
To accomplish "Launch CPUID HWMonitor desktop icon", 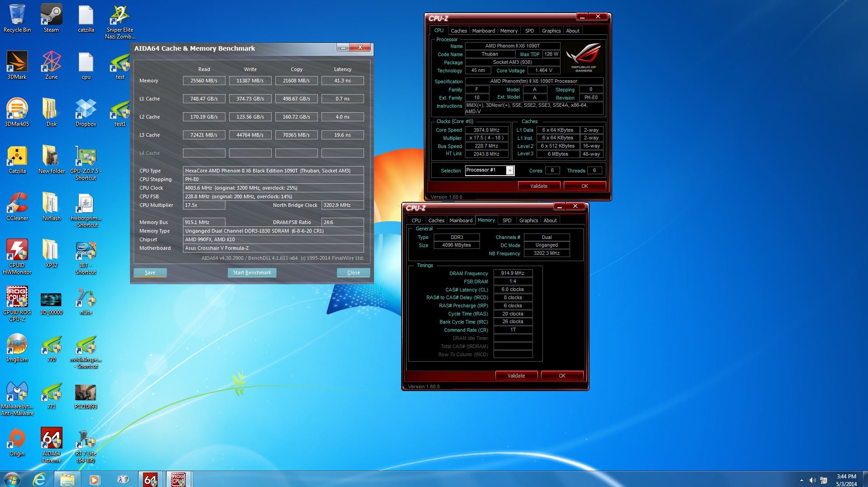I will pyautogui.click(x=17, y=257).
